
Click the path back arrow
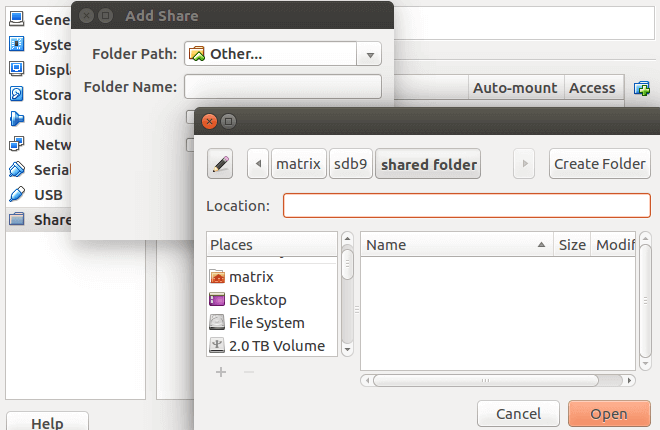click(x=258, y=164)
